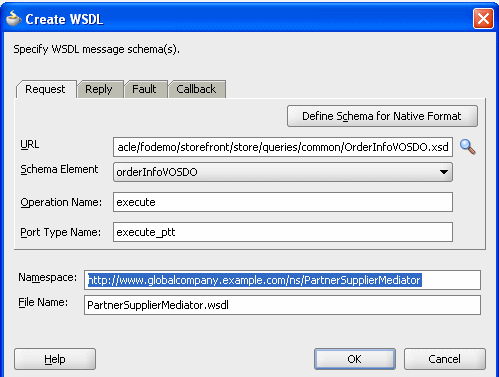Open Help for this dialog
The height and width of the screenshot is (377, 499).
pyautogui.click(x=55, y=359)
